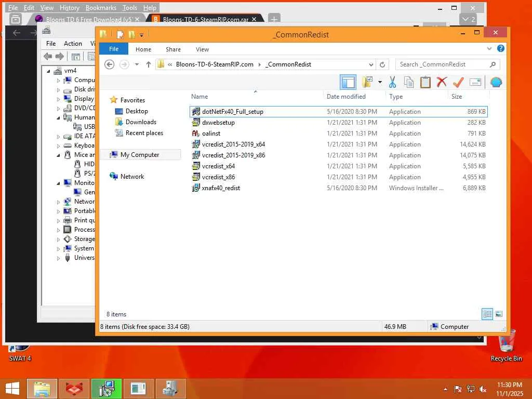Screen dimensions: 532x399
Task: Expand Disk drives in Device Manager
Action: click(58, 90)
